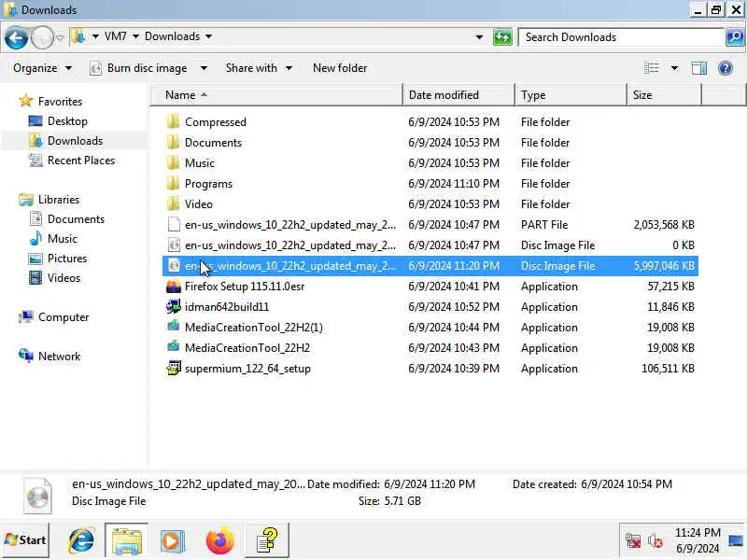Expand the arrow after Downloads breadcrumb
747x560 pixels.
point(208,36)
